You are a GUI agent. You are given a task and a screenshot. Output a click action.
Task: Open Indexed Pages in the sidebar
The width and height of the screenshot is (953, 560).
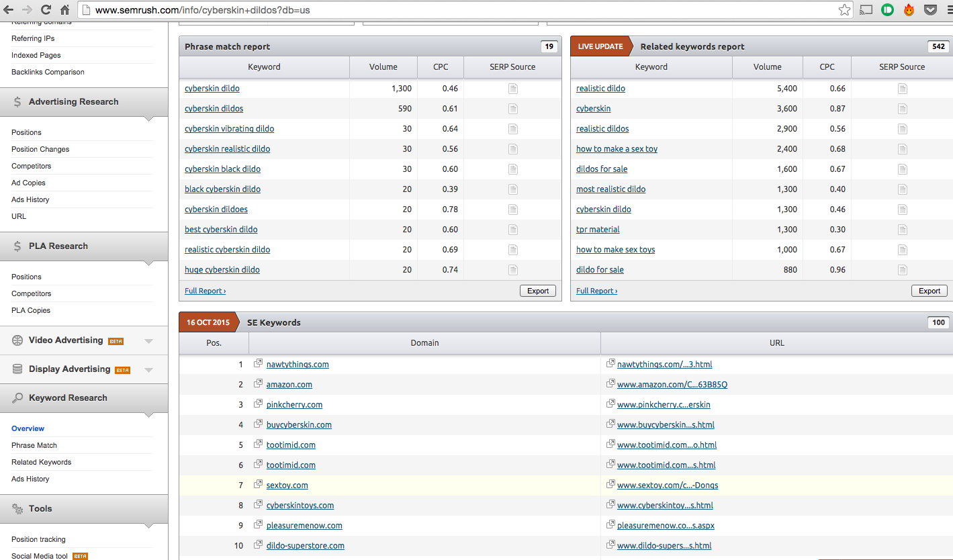(x=36, y=55)
